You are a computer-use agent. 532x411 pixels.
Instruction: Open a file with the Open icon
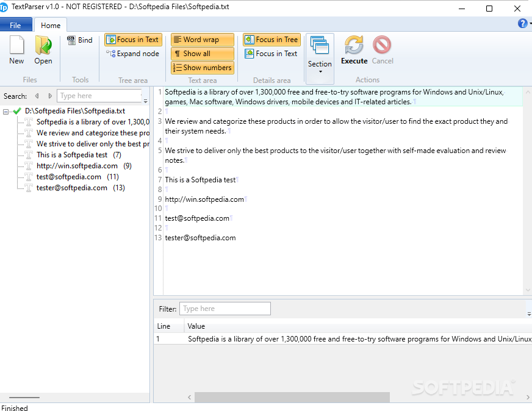pyautogui.click(x=43, y=49)
